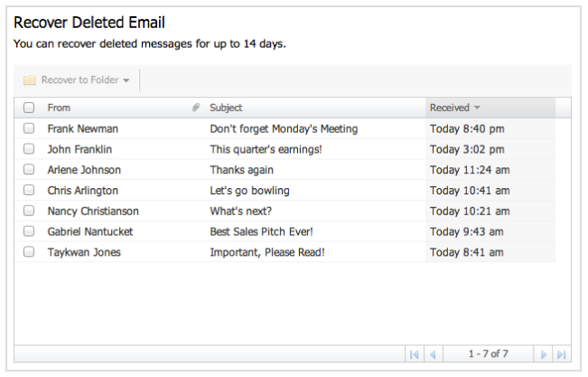Click the Gabriel Nantucket sender name
The image size is (588, 377).
click(90, 231)
